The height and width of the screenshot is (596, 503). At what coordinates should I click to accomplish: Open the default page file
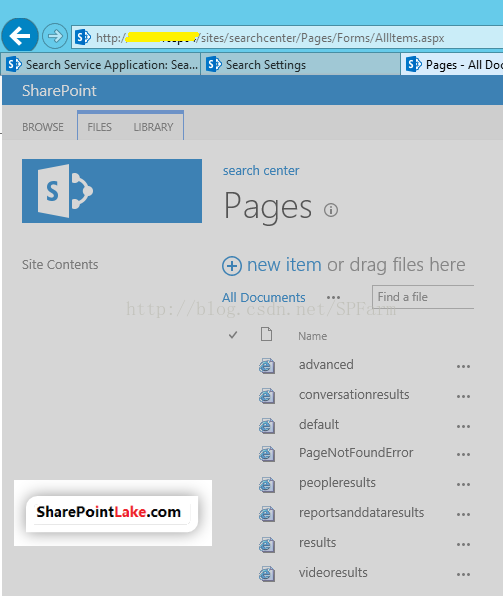pos(319,424)
